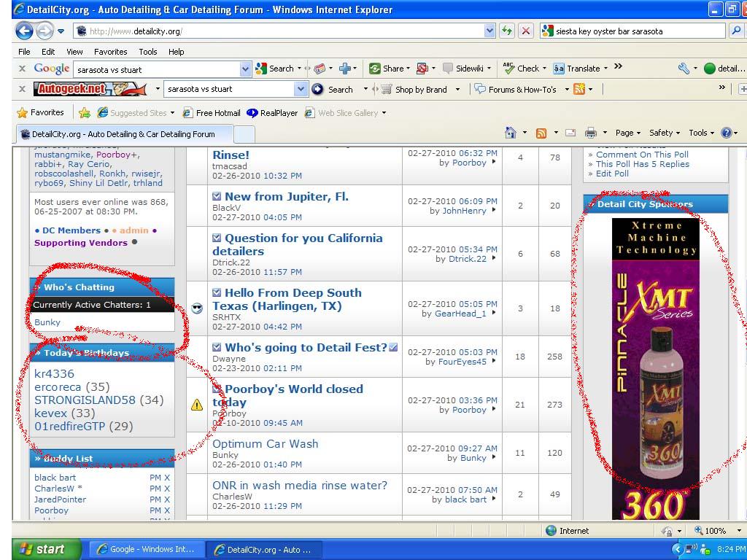Open the File menu

point(24,52)
